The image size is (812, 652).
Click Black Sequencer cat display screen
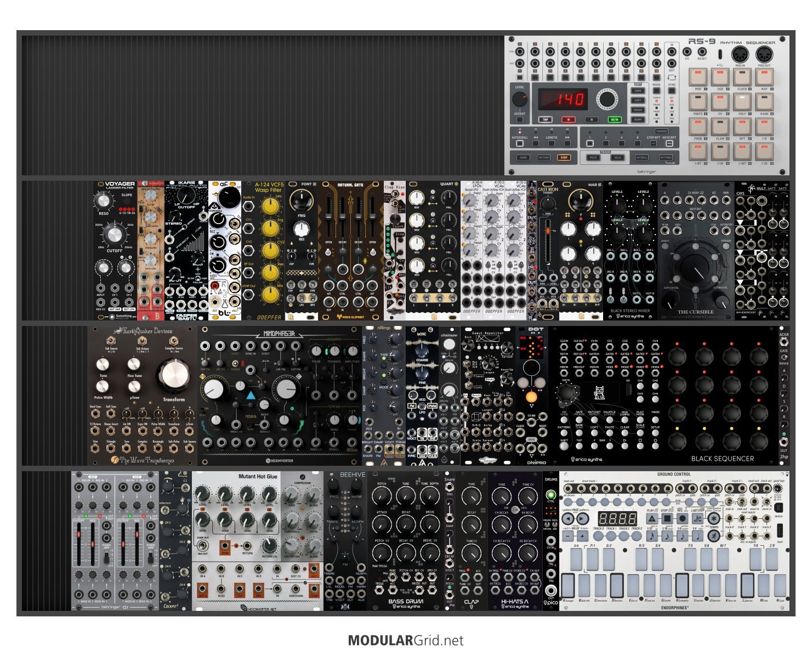(x=600, y=392)
